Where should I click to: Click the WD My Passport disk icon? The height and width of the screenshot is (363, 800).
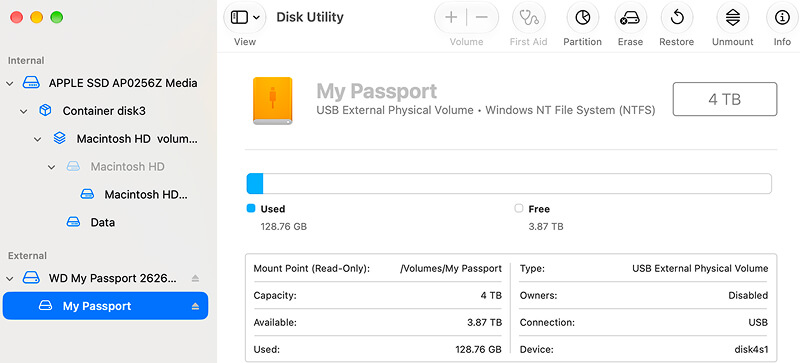[x=31, y=278]
